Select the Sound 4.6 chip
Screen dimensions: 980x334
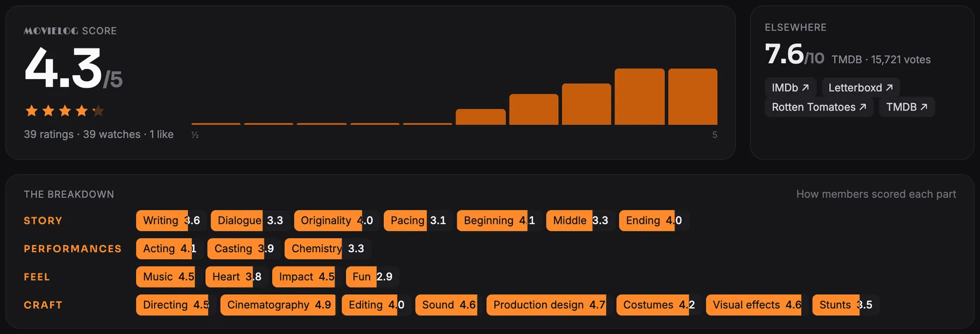[x=449, y=305]
